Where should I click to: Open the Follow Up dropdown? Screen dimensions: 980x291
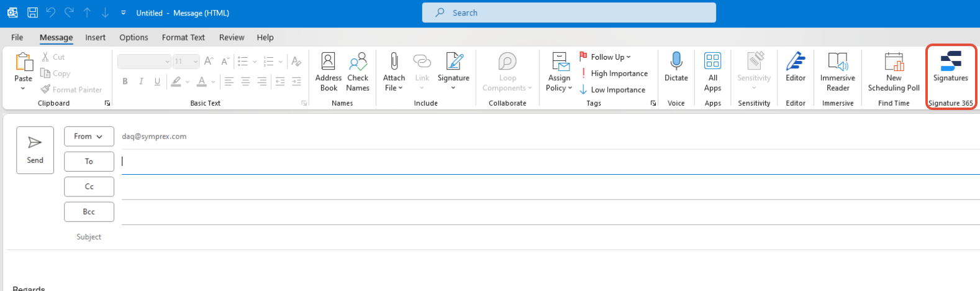pos(605,57)
